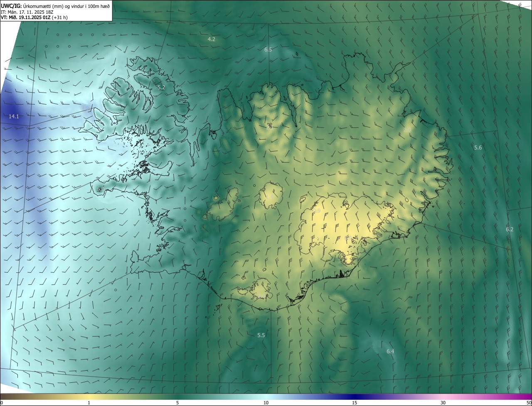Click the title text 'Úrkomumætti (mm) og vindur í 100m hæð'

point(66,5)
